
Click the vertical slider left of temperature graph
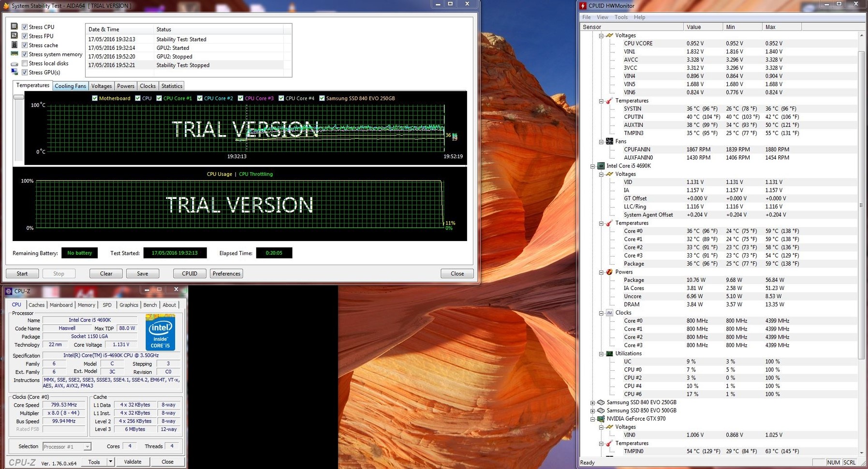point(18,97)
